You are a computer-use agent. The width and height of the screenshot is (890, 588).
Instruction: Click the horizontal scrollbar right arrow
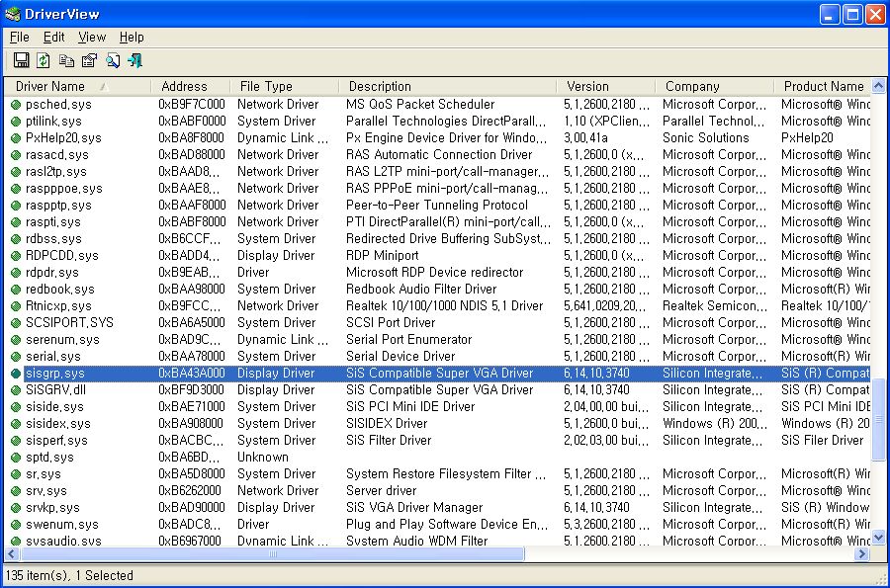click(x=862, y=553)
